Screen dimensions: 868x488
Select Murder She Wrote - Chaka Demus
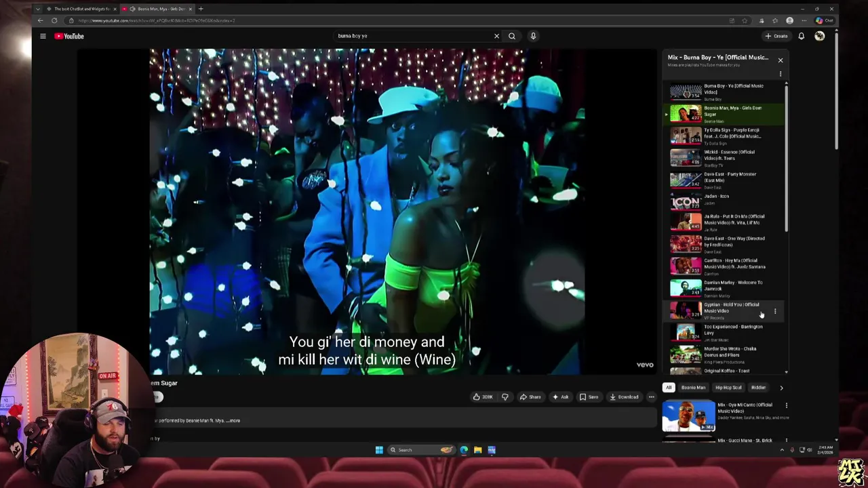724,354
